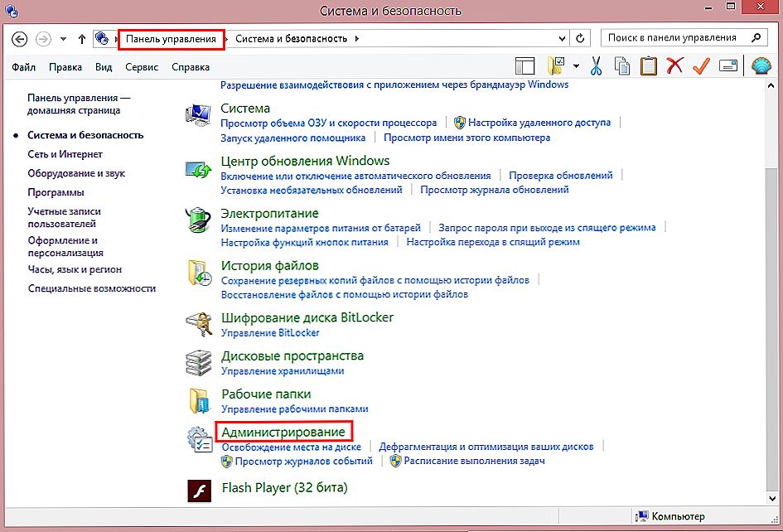Open Восстановление файлов с помощью истории файлов
783x532 pixels.
345,295
